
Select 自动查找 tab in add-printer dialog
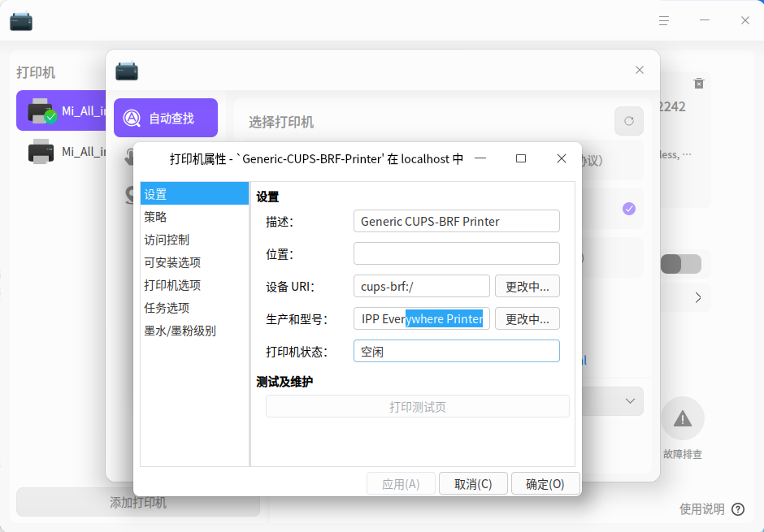click(x=166, y=118)
